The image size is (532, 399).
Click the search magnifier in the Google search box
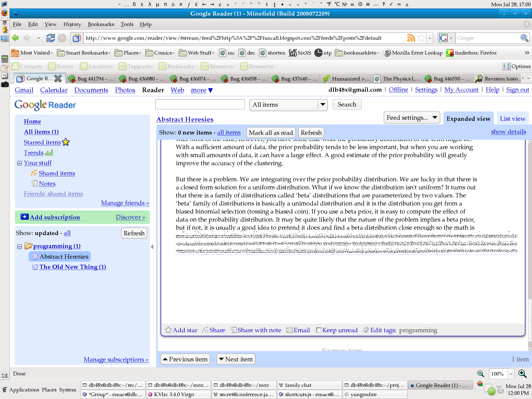(524, 38)
